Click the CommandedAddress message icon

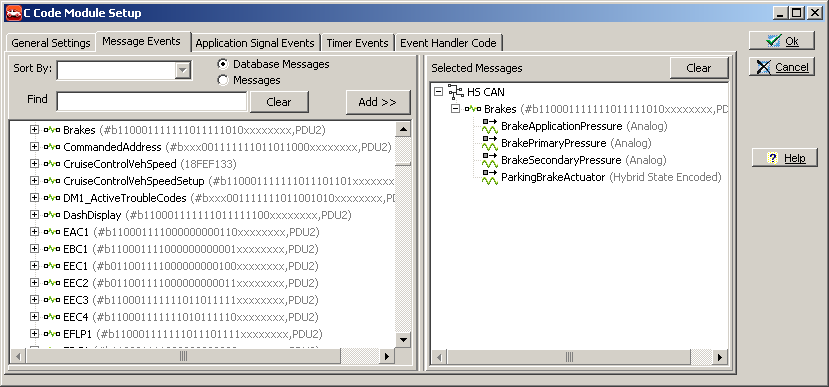coord(52,147)
